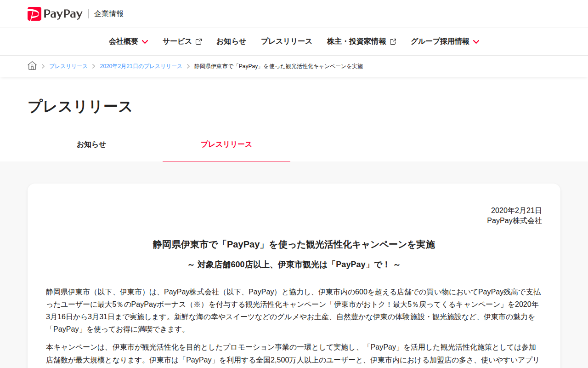Click the PayPay株式会社 byline
588x368 pixels.
tap(514, 220)
